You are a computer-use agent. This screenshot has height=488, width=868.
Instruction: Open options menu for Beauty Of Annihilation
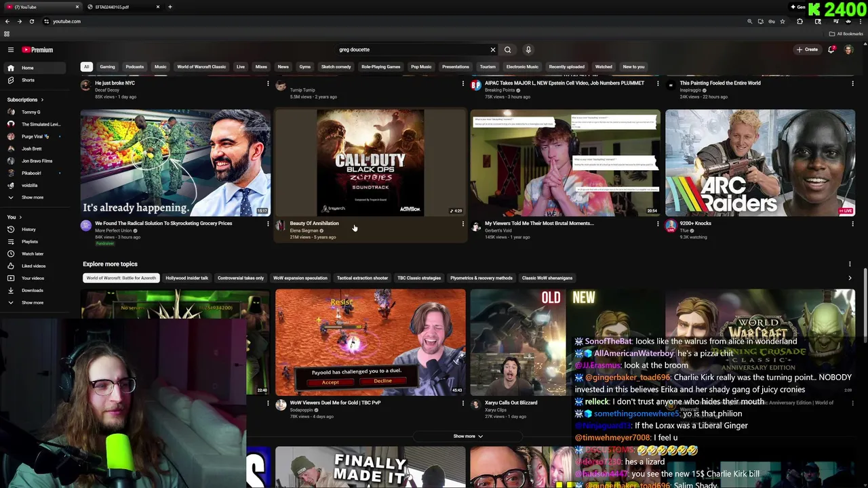pos(463,224)
